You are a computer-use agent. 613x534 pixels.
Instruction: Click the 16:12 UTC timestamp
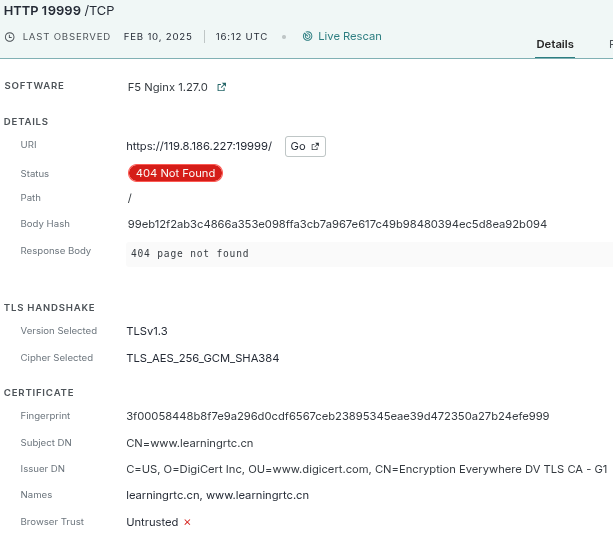coord(240,37)
